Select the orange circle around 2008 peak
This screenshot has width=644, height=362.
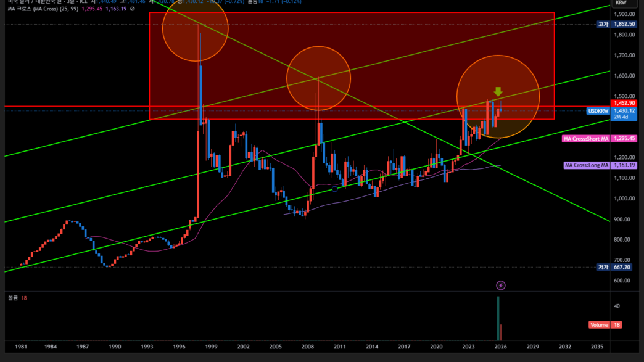click(318, 78)
